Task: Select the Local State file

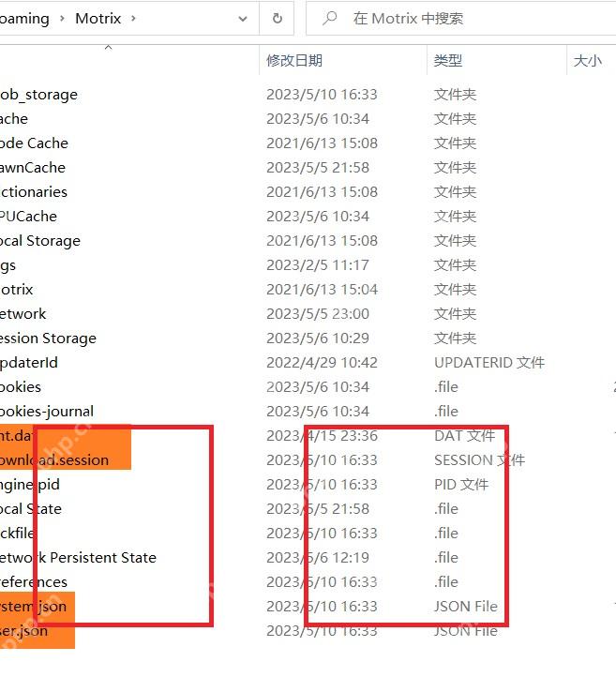Action: pyautogui.click(x=31, y=509)
